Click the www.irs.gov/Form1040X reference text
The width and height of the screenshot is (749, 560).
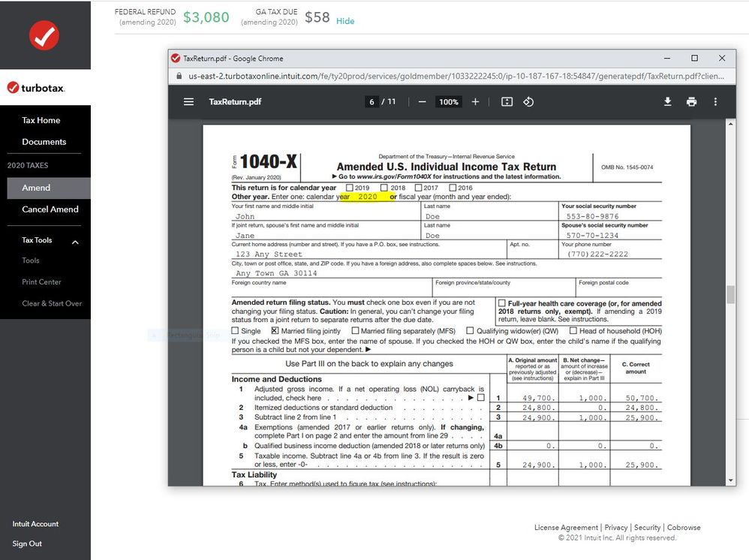pos(394,176)
